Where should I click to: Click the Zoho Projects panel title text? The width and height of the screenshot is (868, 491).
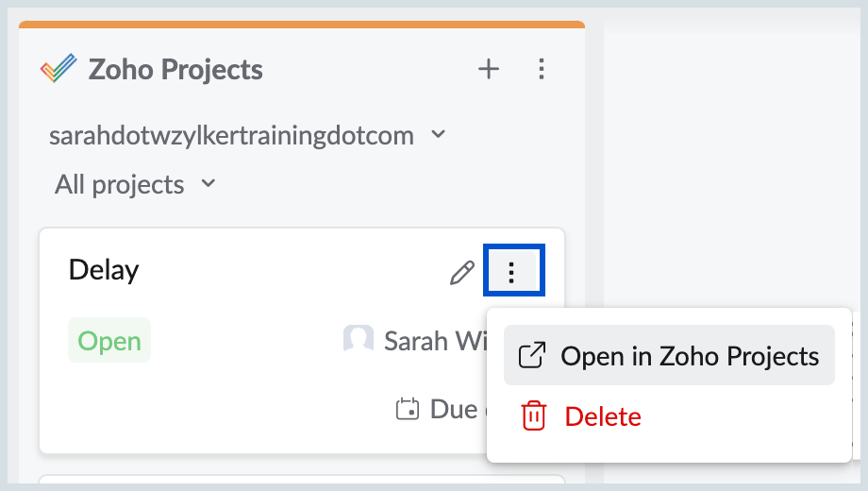[x=175, y=69]
